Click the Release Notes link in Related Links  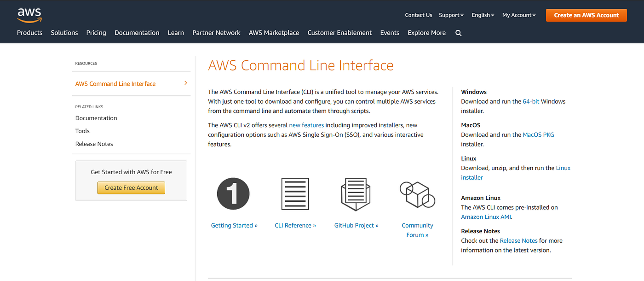coord(94,144)
